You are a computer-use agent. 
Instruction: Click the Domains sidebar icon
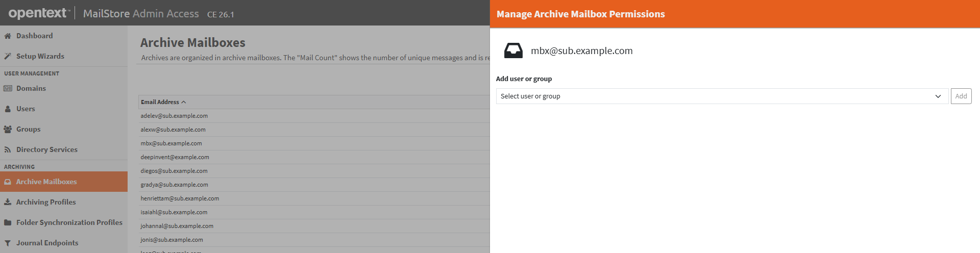click(8, 88)
